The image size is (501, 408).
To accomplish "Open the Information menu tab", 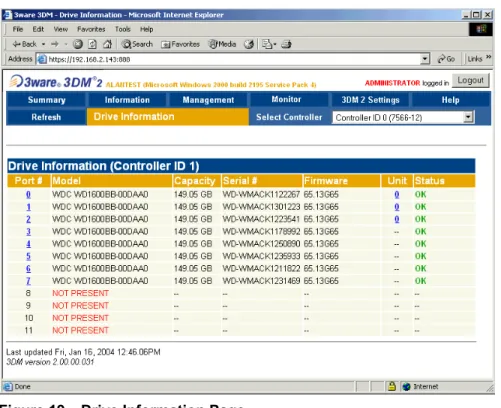I will pyautogui.click(x=127, y=100).
